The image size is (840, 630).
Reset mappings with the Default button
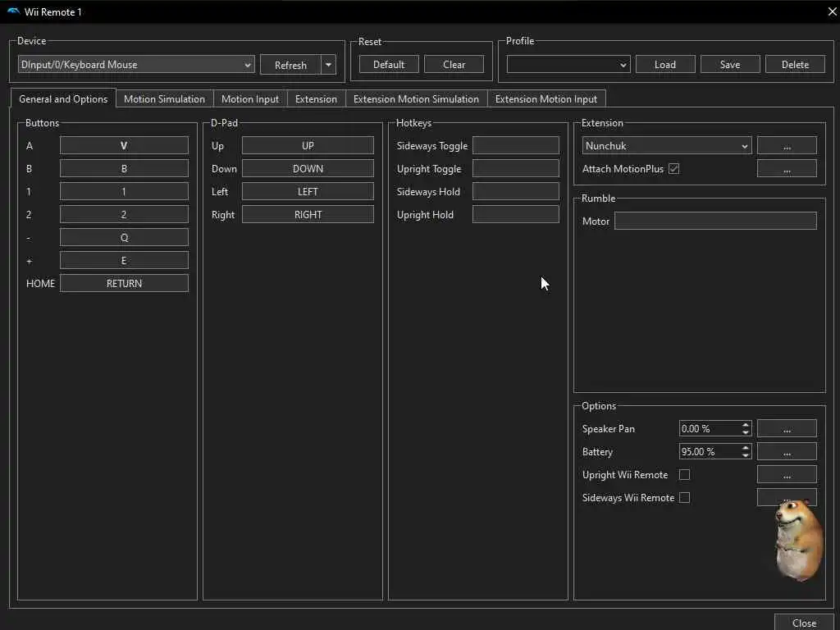(x=388, y=64)
